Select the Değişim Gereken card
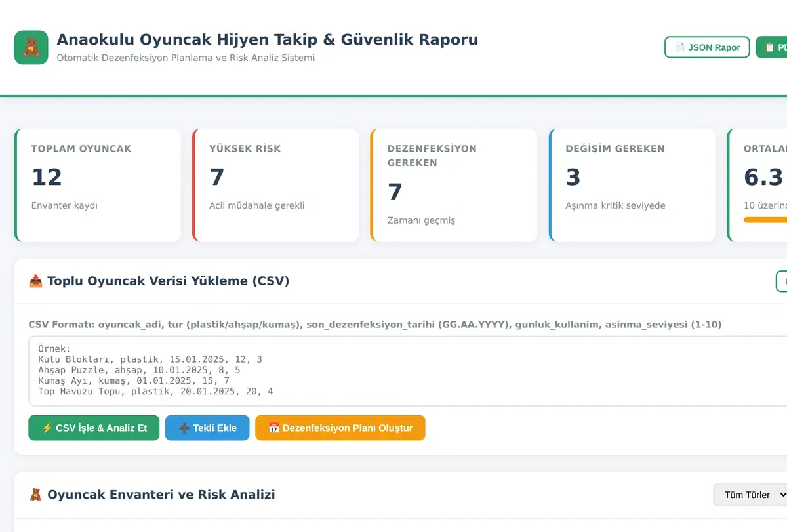 click(632, 185)
